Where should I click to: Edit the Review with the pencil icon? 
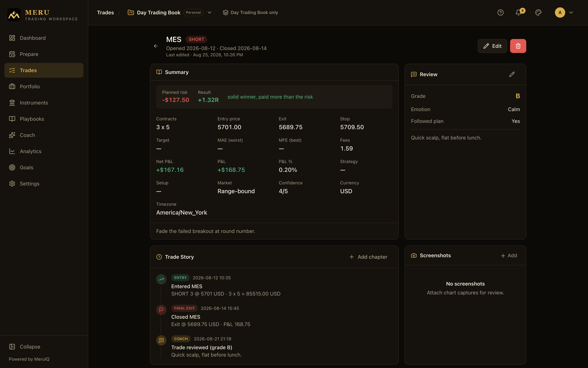point(512,74)
